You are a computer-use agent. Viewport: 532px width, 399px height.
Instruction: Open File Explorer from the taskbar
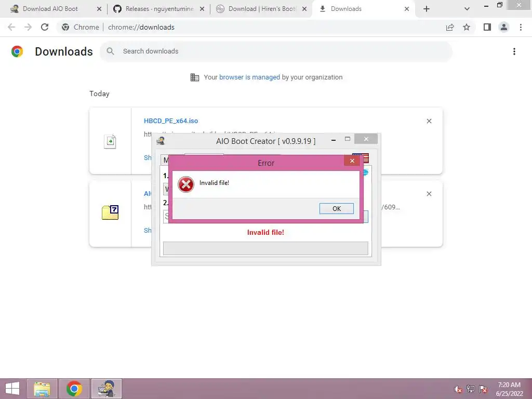(42, 389)
